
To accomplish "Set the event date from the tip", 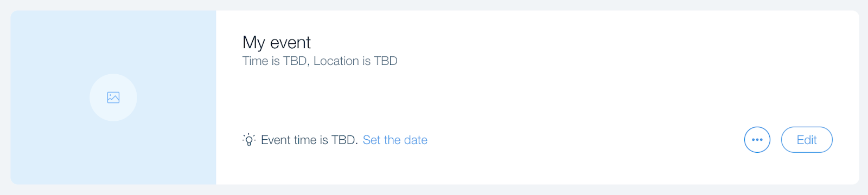I will [x=395, y=140].
